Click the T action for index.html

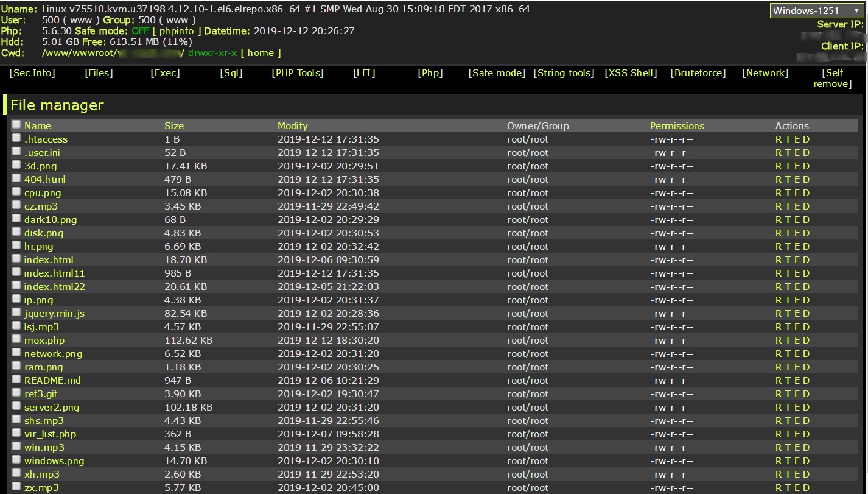788,260
